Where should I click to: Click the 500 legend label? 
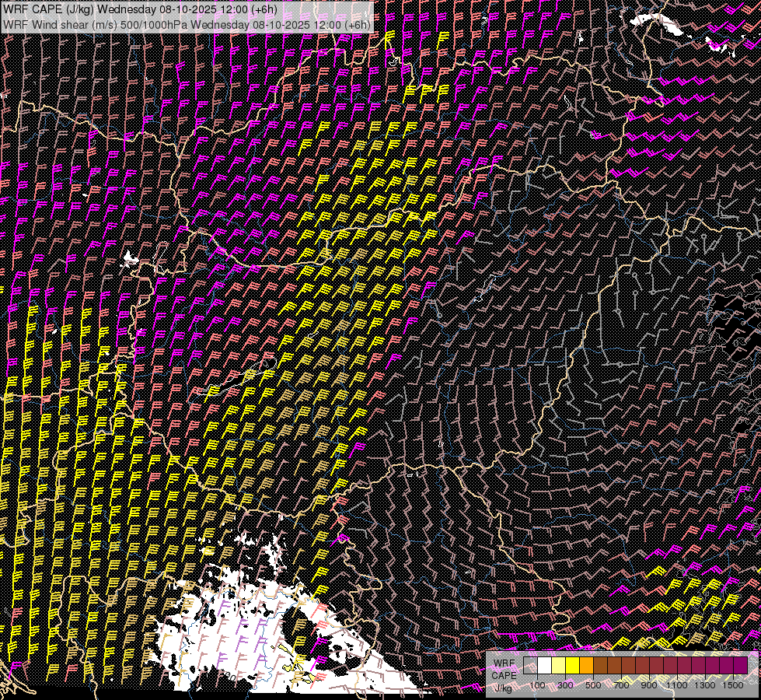(x=593, y=685)
